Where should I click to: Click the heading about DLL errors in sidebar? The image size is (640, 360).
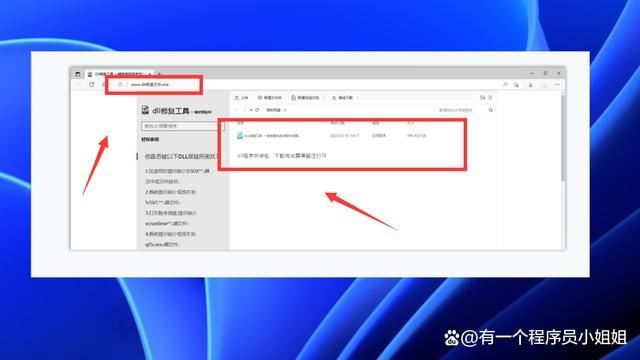point(182,156)
